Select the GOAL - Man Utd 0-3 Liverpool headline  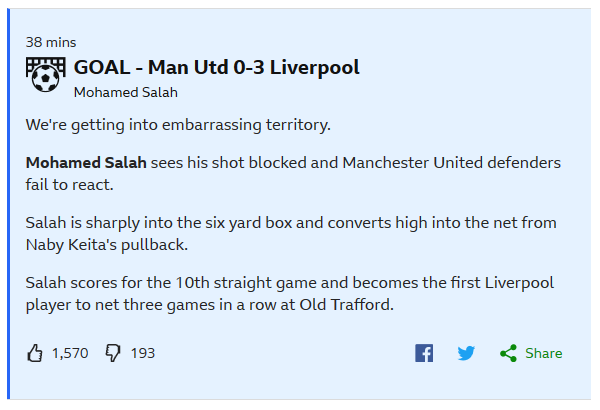pos(217,67)
